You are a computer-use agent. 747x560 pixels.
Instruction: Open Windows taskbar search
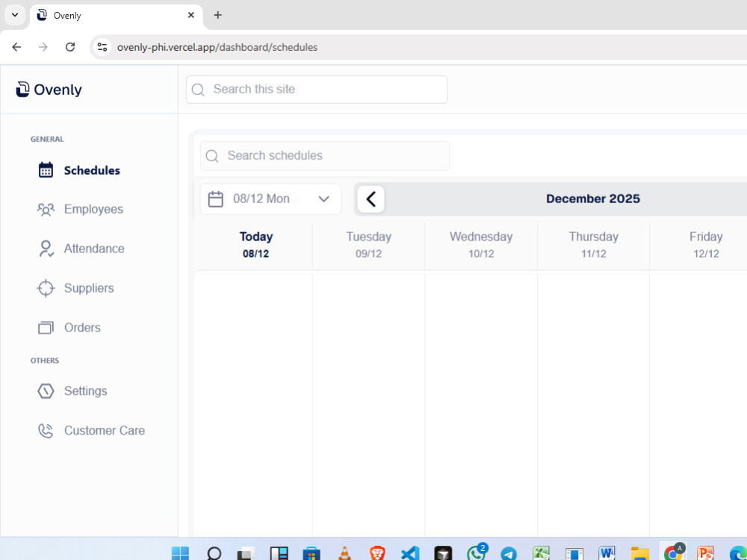tap(214, 553)
